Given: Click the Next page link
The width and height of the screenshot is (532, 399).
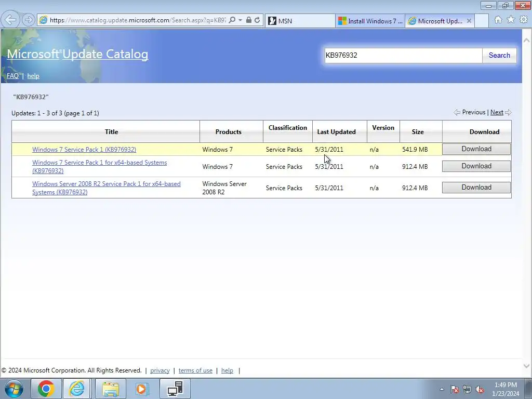Looking at the screenshot, I should click(x=497, y=112).
